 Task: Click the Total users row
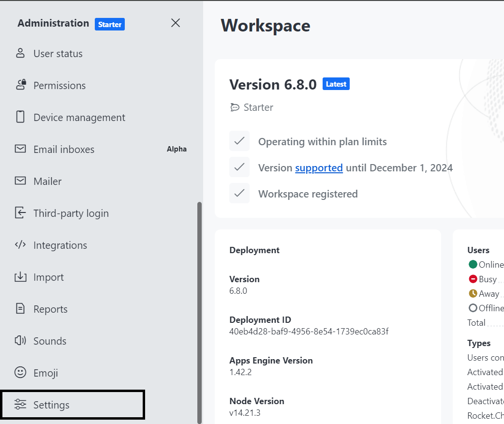point(485,323)
